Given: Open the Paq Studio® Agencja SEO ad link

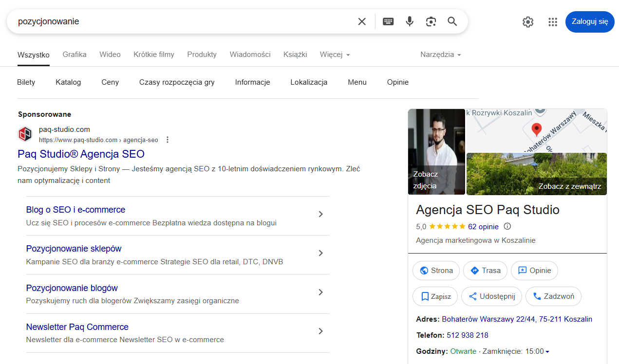Looking at the screenshot, I should click(81, 154).
